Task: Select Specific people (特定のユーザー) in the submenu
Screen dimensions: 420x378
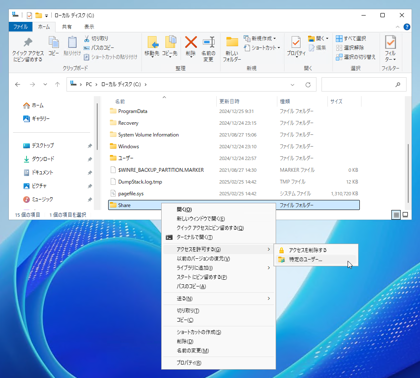Action: pyautogui.click(x=316, y=259)
